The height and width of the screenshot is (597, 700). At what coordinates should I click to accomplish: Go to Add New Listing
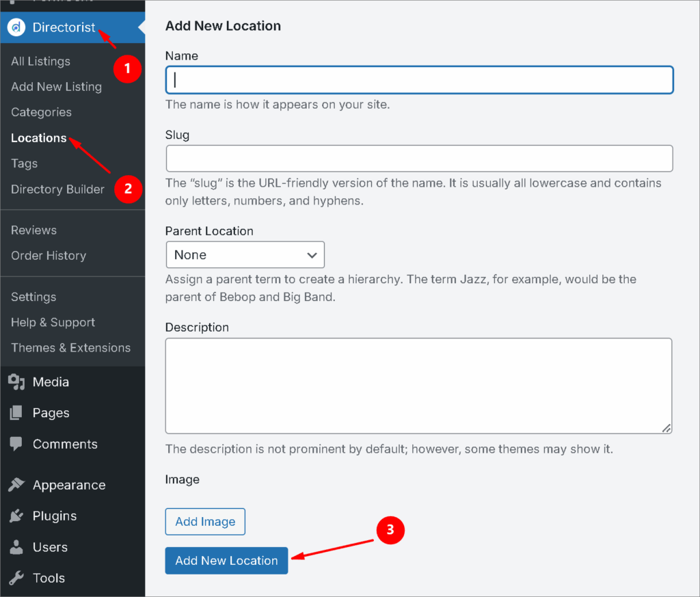[56, 87]
